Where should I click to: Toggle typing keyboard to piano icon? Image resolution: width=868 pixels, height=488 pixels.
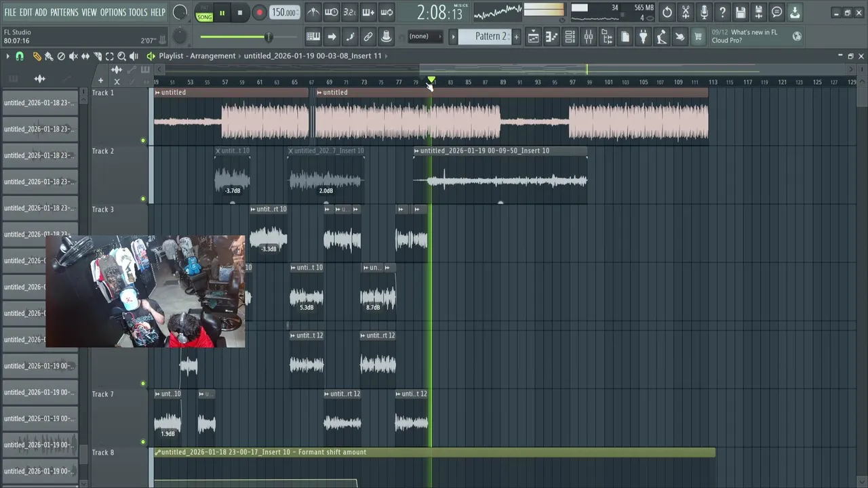pyautogui.click(x=313, y=37)
